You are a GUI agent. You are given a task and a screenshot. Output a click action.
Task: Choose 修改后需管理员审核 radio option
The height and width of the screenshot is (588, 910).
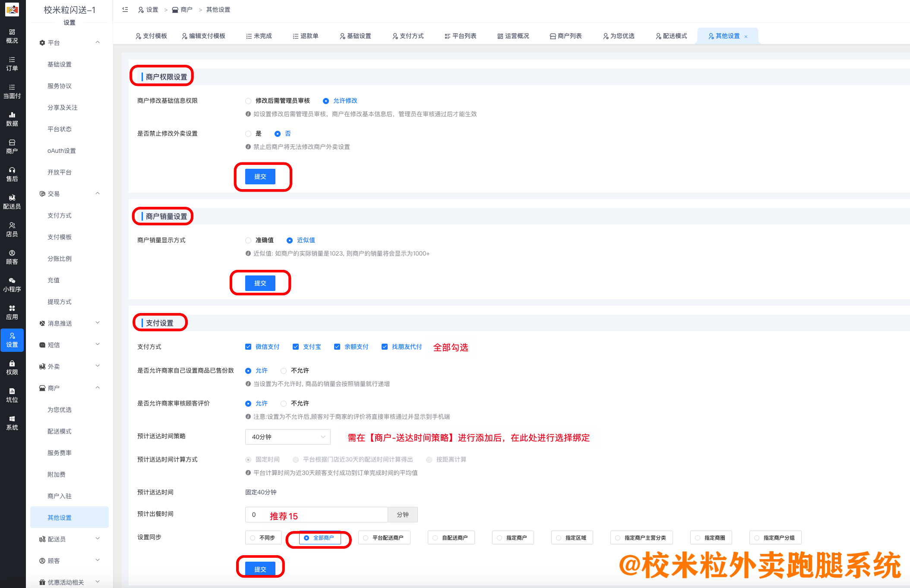tap(248, 101)
